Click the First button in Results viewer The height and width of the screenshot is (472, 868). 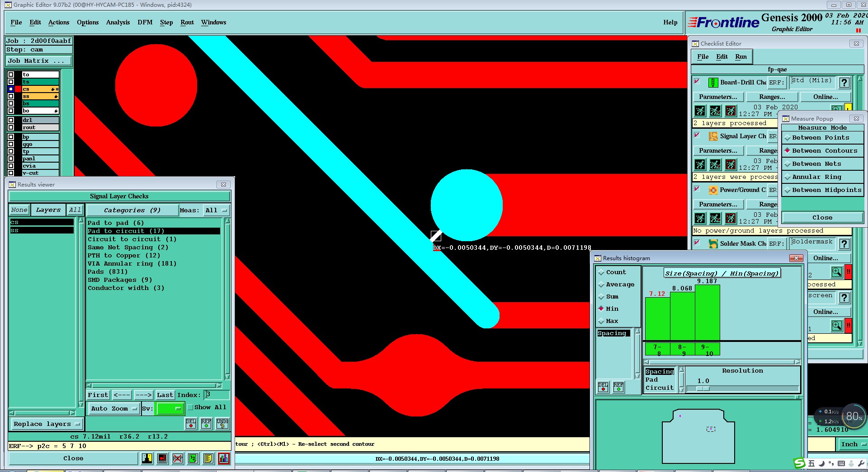point(98,395)
